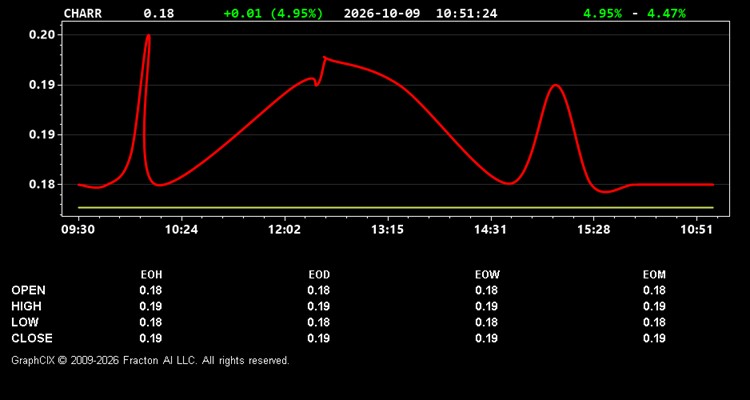Select the 12:02 time axis label
750x400 pixels.
tap(285, 230)
